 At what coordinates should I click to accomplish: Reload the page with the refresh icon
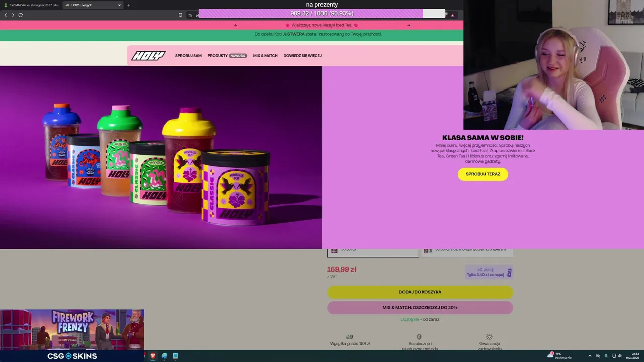[x=21, y=15]
